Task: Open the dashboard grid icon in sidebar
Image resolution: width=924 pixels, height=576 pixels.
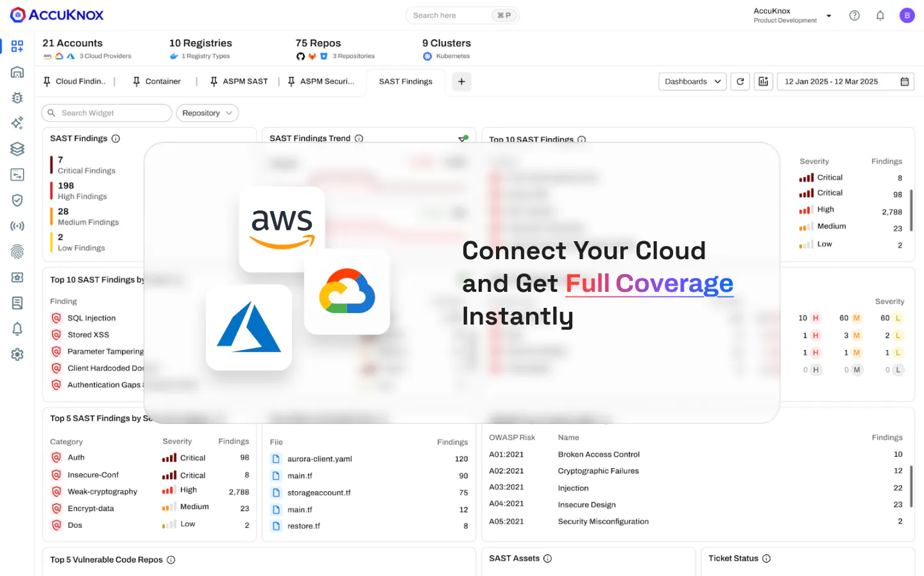Action: tap(17, 46)
